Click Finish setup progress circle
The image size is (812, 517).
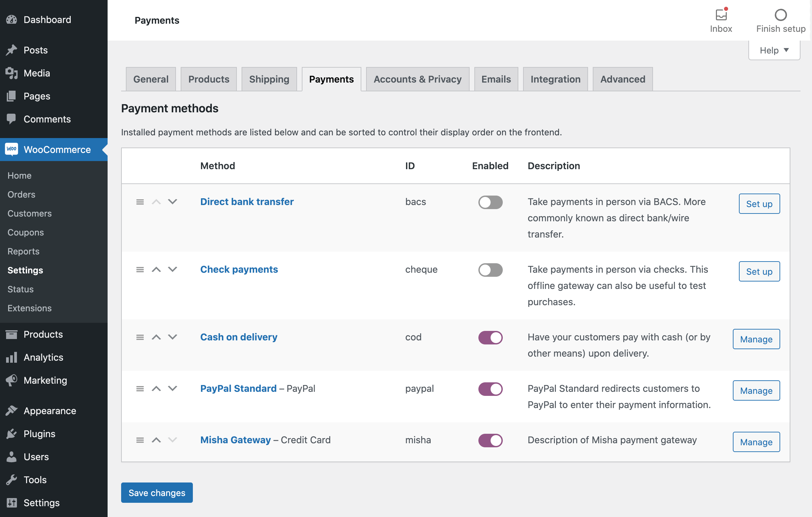781,15
